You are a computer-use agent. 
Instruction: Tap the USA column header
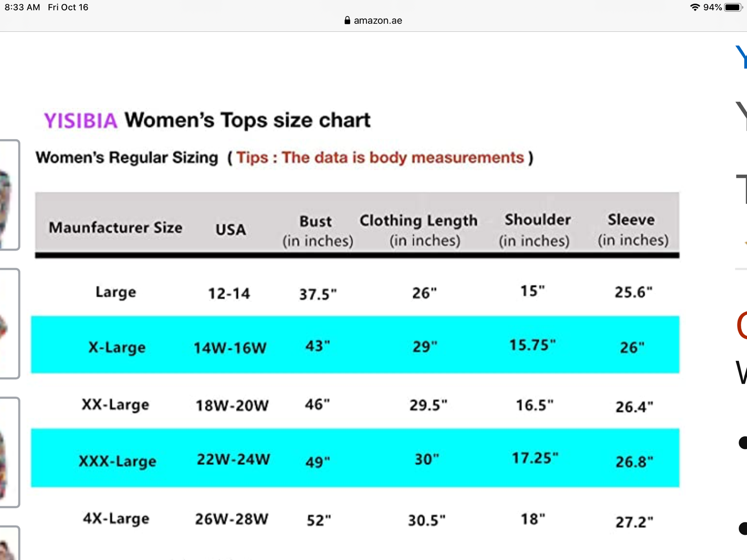(x=231, y=230)
